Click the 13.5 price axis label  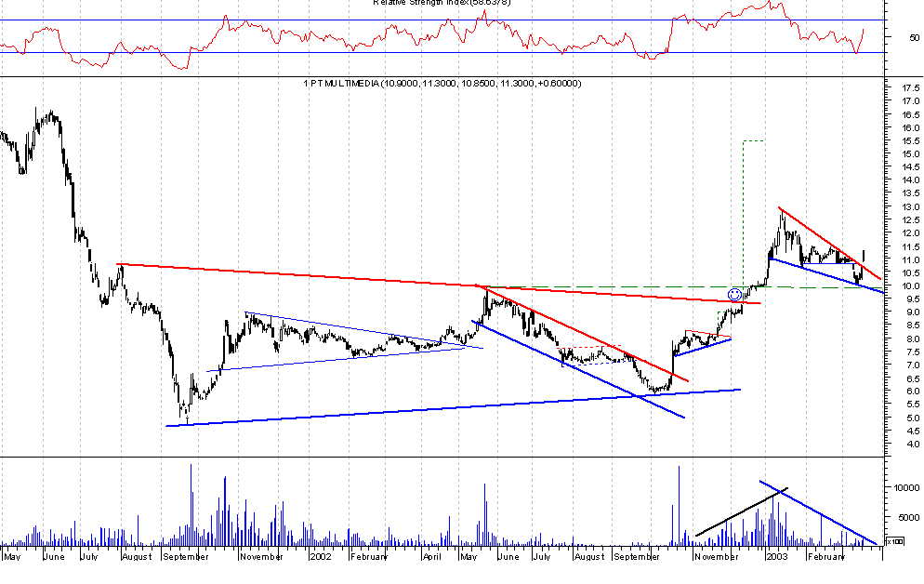[911, 193]
